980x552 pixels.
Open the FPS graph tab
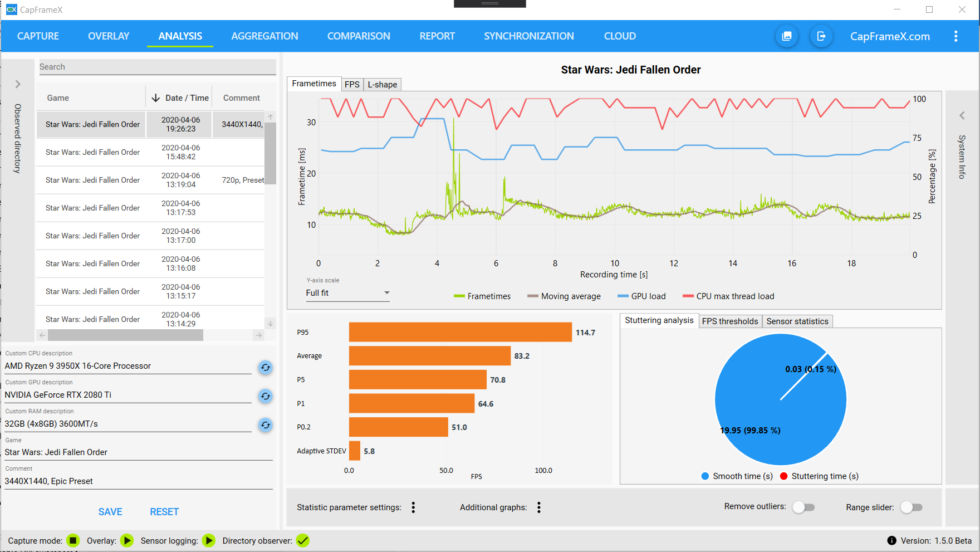coord(352,85)
